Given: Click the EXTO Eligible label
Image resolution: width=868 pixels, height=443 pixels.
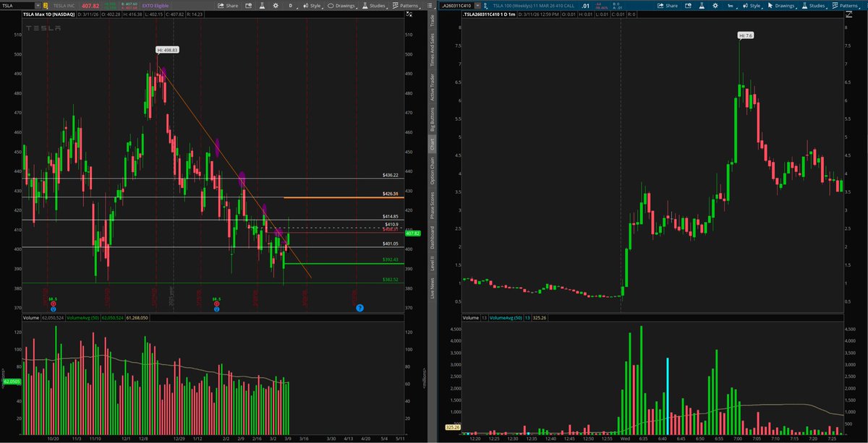Looking at the screenshot, I should point(156,6).
